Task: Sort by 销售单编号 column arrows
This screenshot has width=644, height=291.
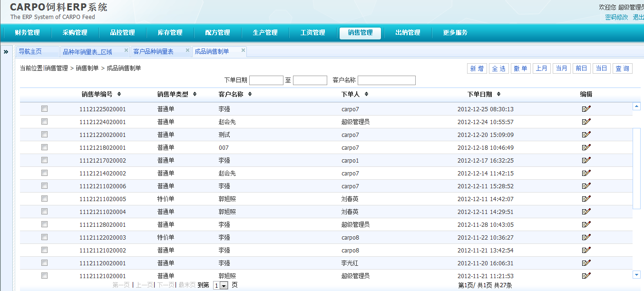Action: tap(119, 94)
